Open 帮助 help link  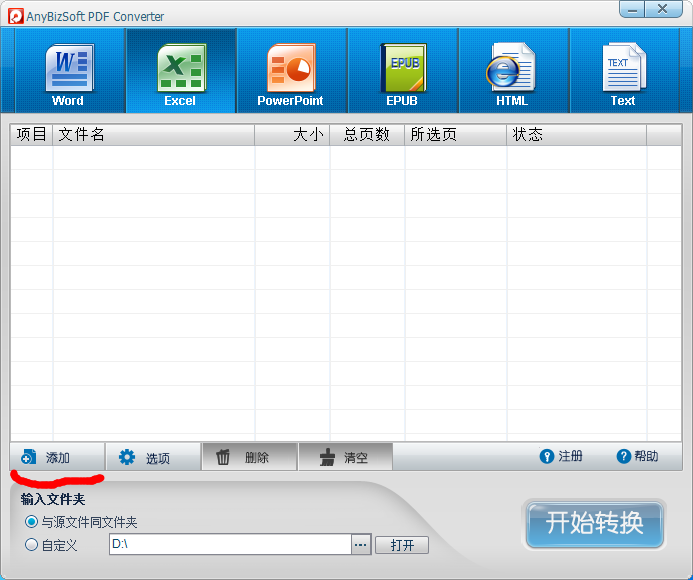(x=637, y=456)
